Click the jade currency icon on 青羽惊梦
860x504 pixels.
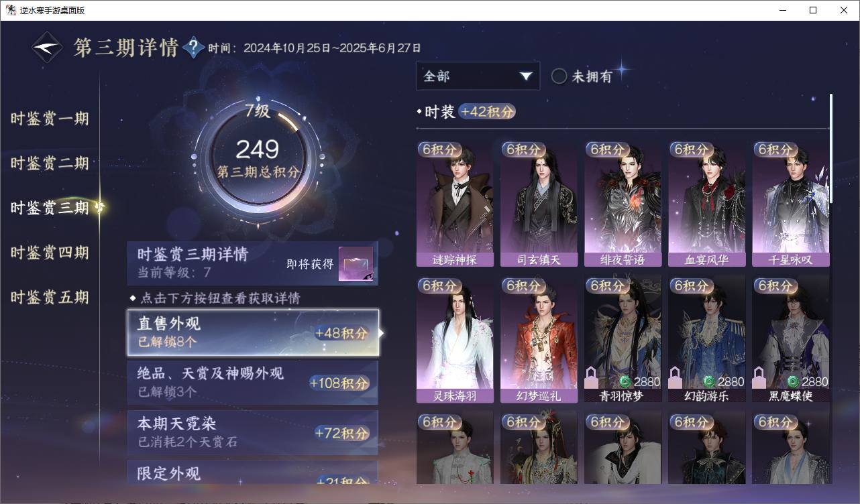click(625, 382)
